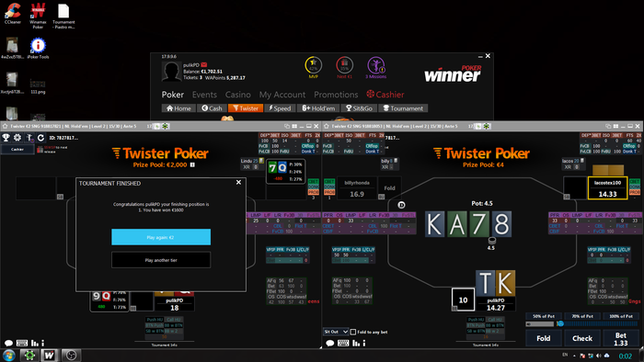The image size is (644, 362).
Task: Open the Events menu in lobby
Action: [x=204, y=95]
